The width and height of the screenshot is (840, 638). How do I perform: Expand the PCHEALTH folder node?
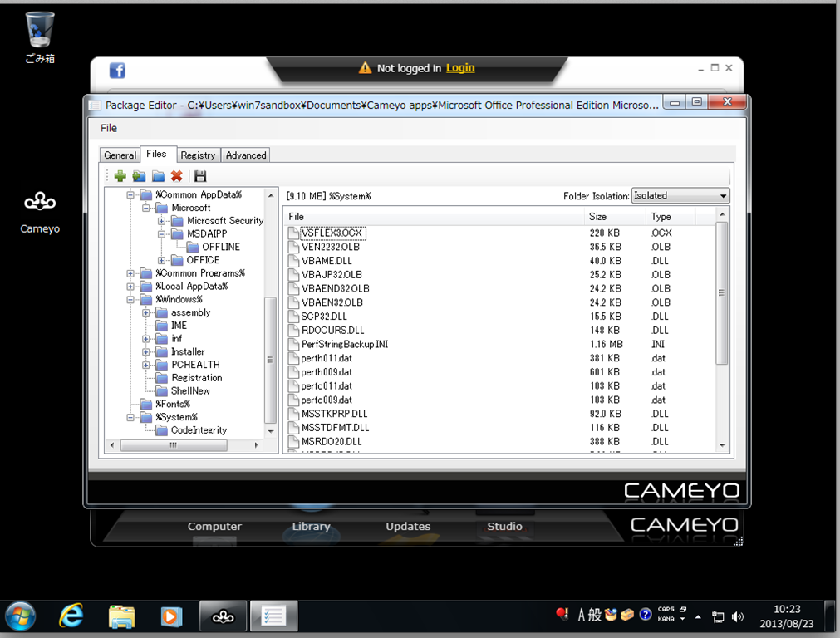coord(145,365)
